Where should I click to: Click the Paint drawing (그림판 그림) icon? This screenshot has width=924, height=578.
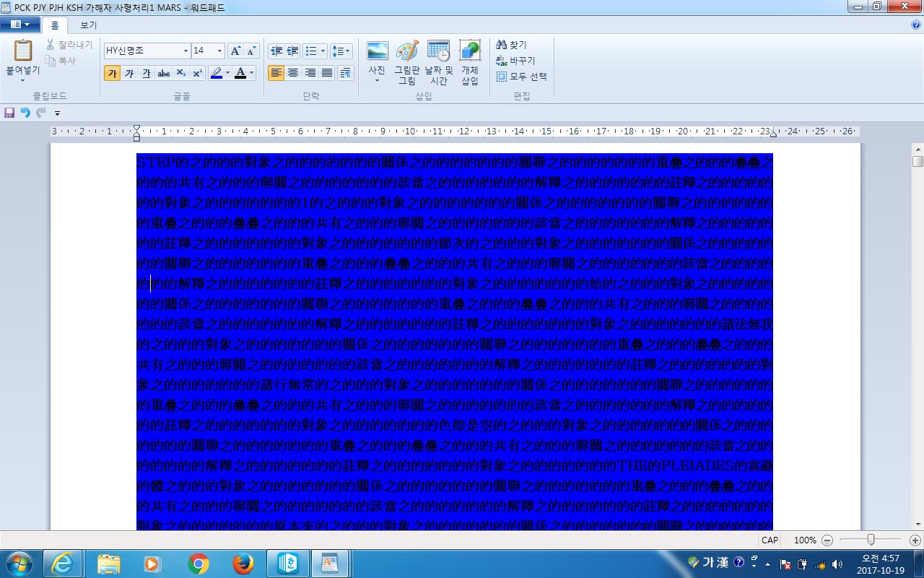406,62
